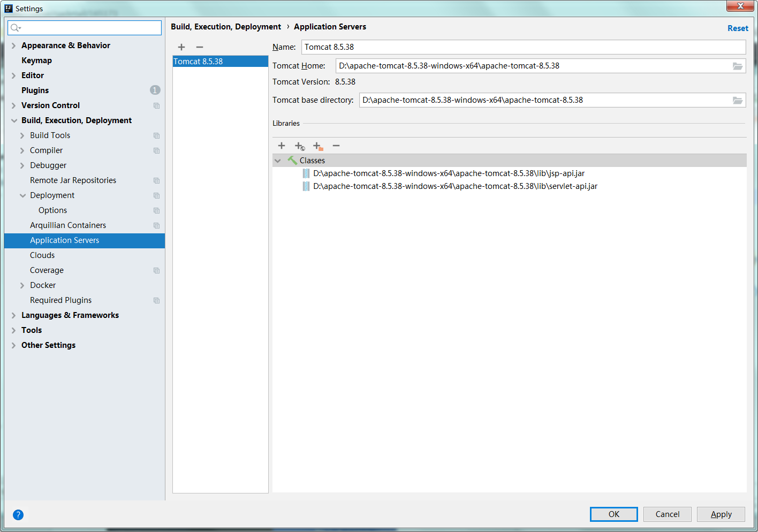Screen dimensions: 758x532
Task: Add a library with the plus icon
Action: [x=282, y=146]
